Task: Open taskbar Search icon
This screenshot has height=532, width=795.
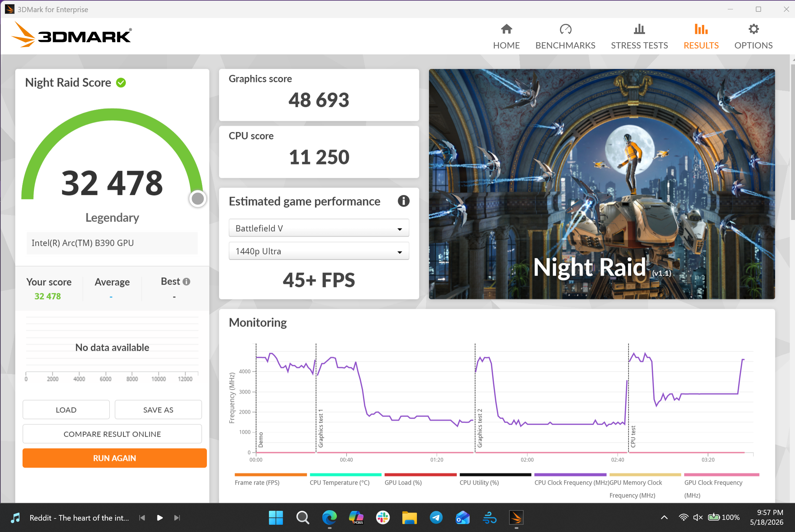Action: point(303,518)
